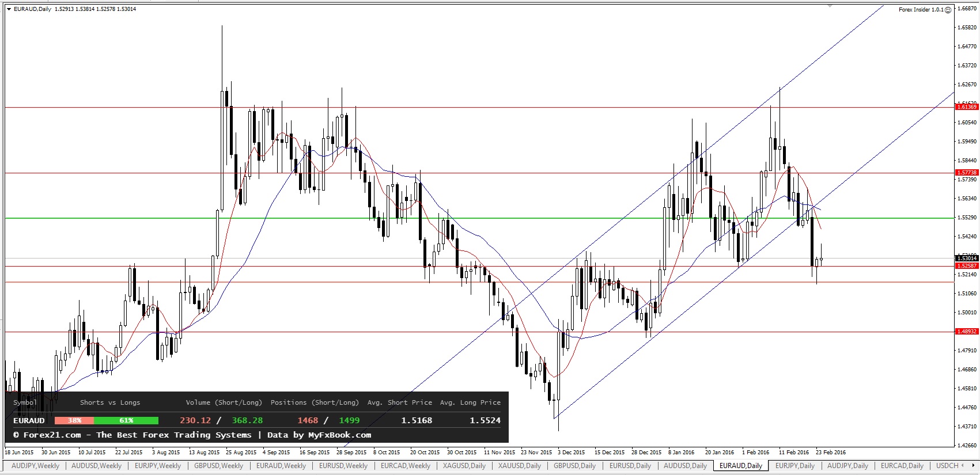This screenshot has width=980, height=475.
Task: Click the gray chart shift triangle marker at top
Action: point(830,6)
